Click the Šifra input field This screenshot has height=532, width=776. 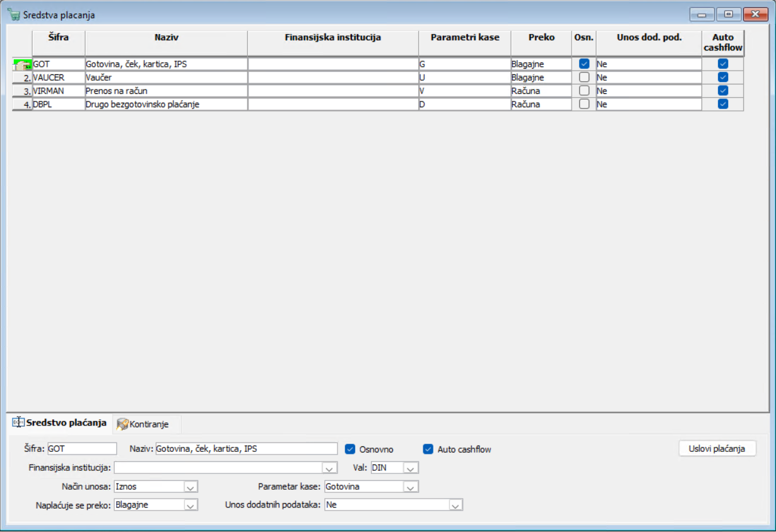[82, 449]
